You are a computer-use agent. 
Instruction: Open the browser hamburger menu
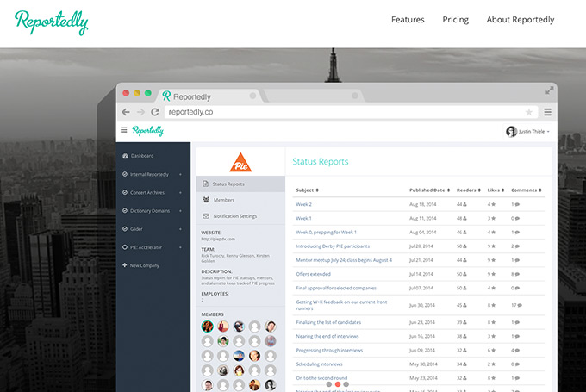547,112
